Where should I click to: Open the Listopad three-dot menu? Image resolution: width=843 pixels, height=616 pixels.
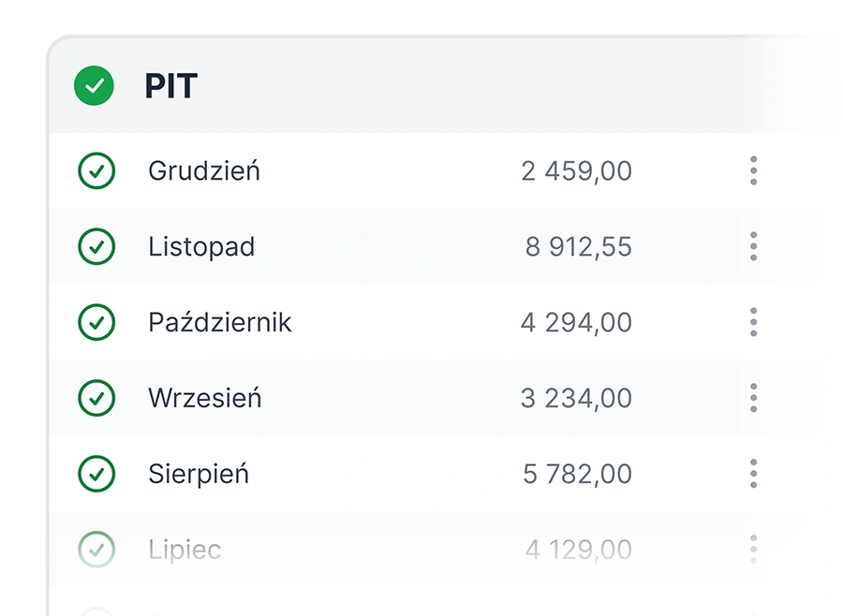pyautogui.click(x=753, y=247)
